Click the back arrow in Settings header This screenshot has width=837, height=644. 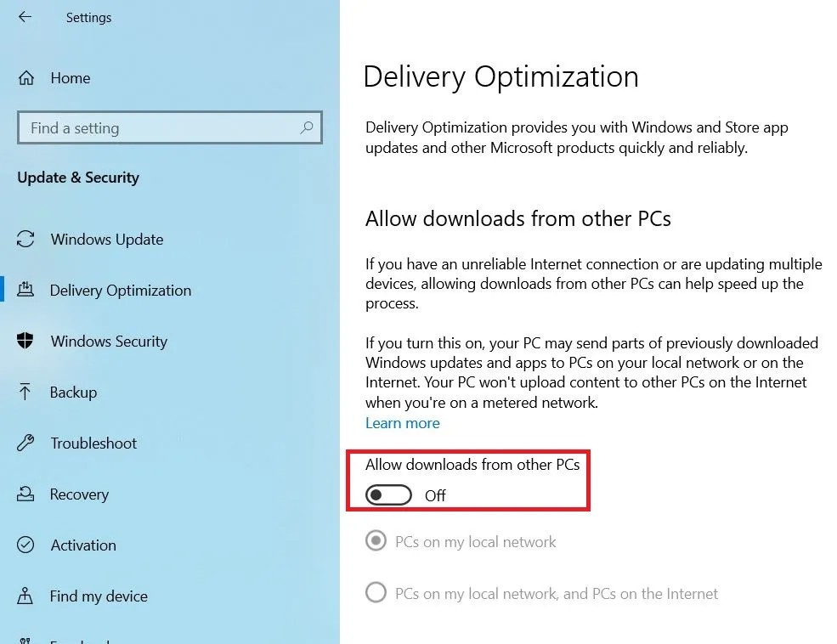[25, 17]
